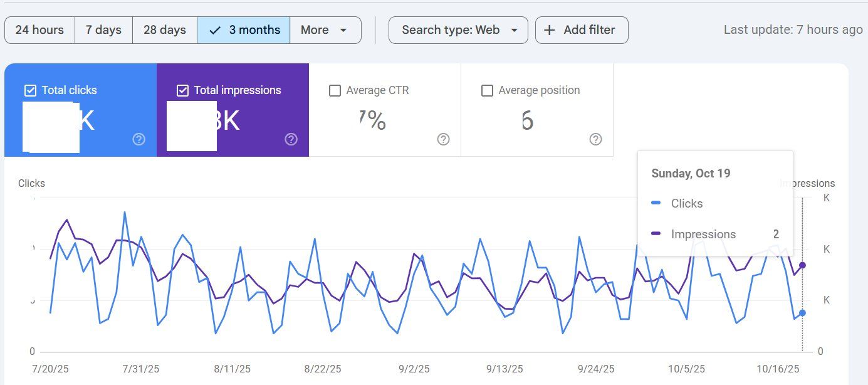
Task: Switch to the 7 days tab
Action: pos(103,29)
